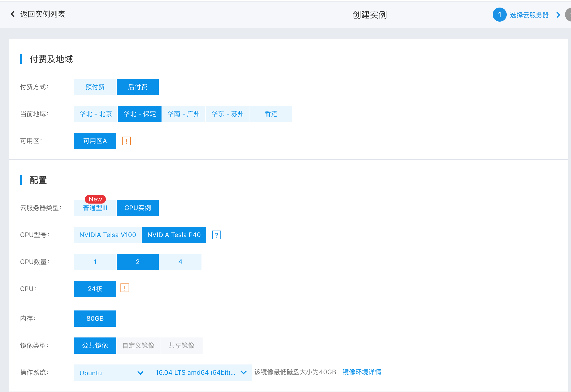Select the 80GB memory option
This screenshot has height=392, width=571.
(95, 319)
